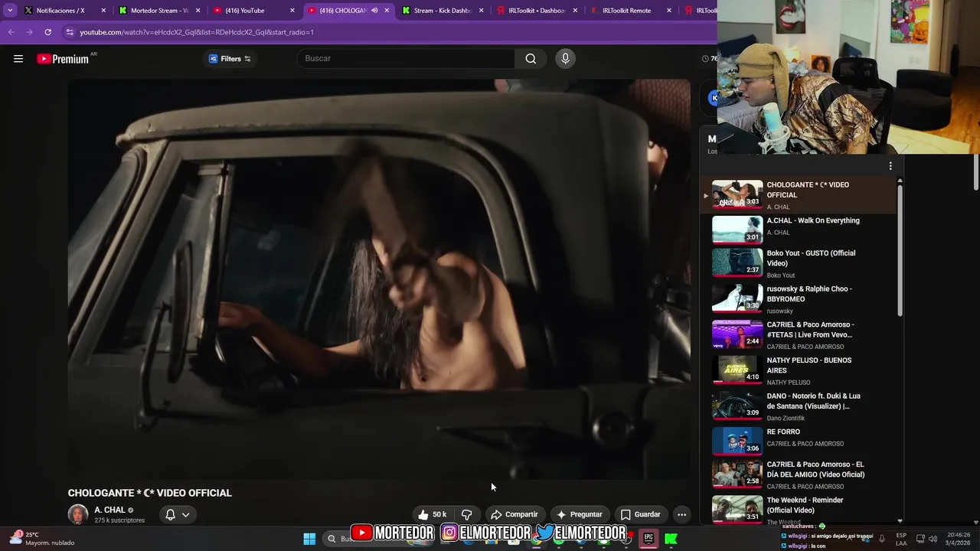Open the volume icon in system tray
980x551 pixels.
(x=933, y=539)
